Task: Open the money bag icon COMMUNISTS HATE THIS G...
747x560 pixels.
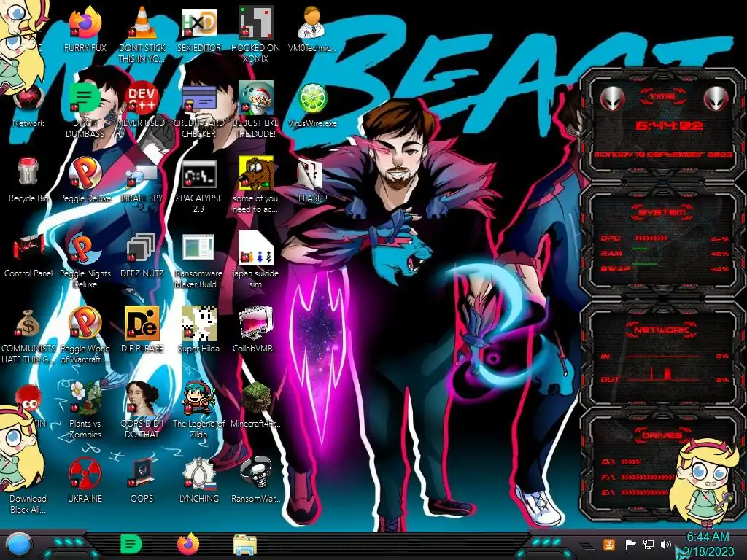Action: click(x=28, y=324)
